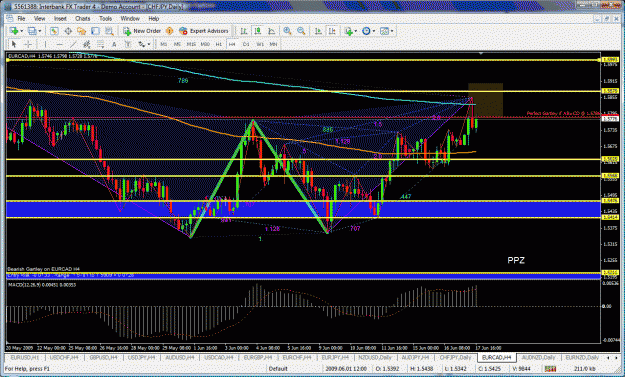Click the Profiles icon
The width and height of the screenshot is (625, 377).
[32, 31]
